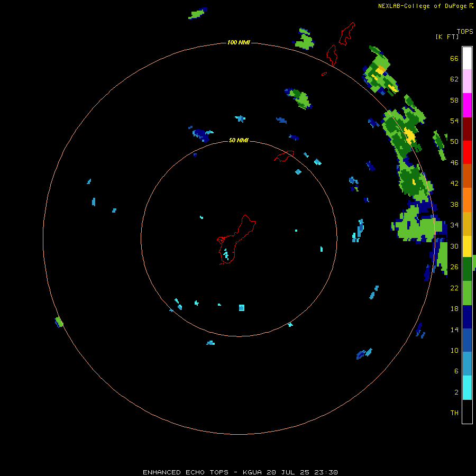Click the square cyan echo south of Guam
Viewport: 476px width, 476px height.
pos(242,308)
